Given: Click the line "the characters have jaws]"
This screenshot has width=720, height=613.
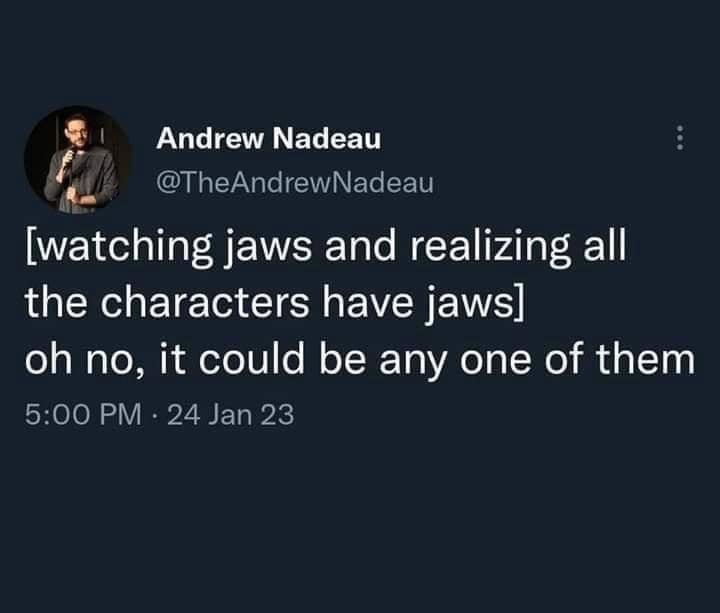Looking at the screenshot, I should 274,303.
